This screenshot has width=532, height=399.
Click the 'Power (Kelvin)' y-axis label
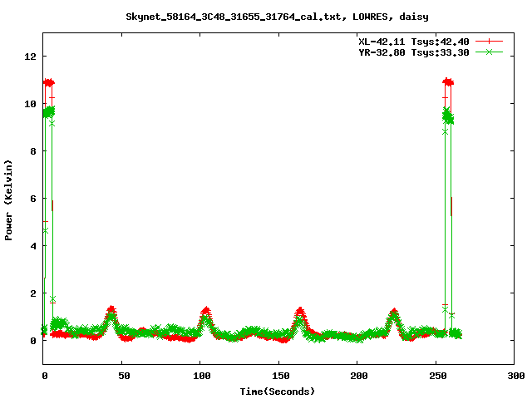click(8, 200)
